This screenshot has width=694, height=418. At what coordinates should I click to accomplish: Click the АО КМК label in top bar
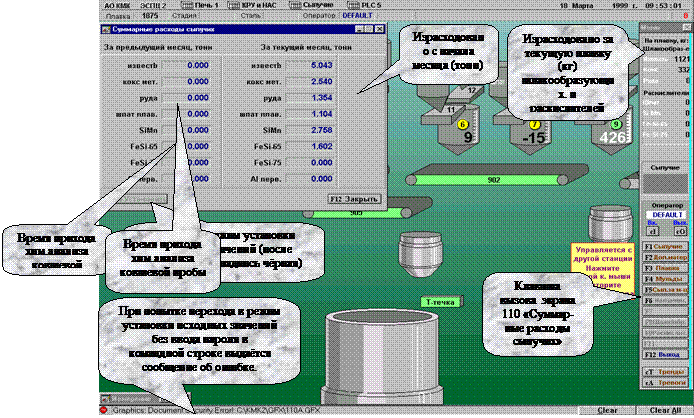117,5
